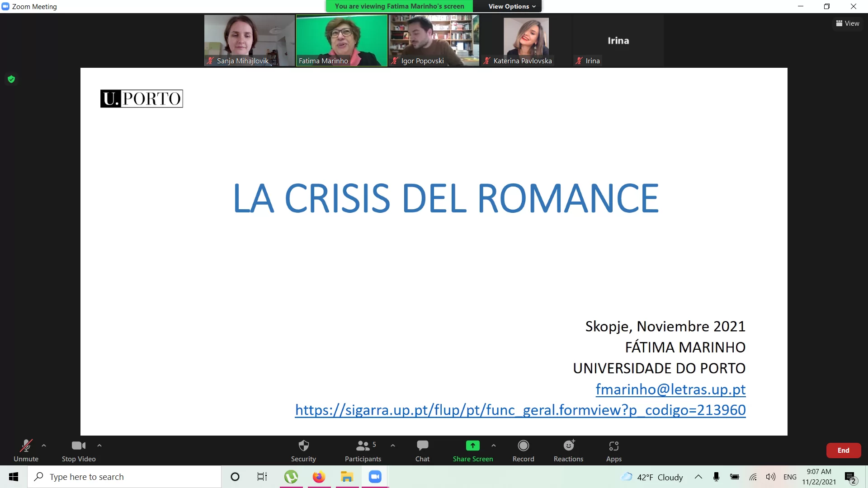
Task: Open the Participants panel
Action: tap(363, 450)
